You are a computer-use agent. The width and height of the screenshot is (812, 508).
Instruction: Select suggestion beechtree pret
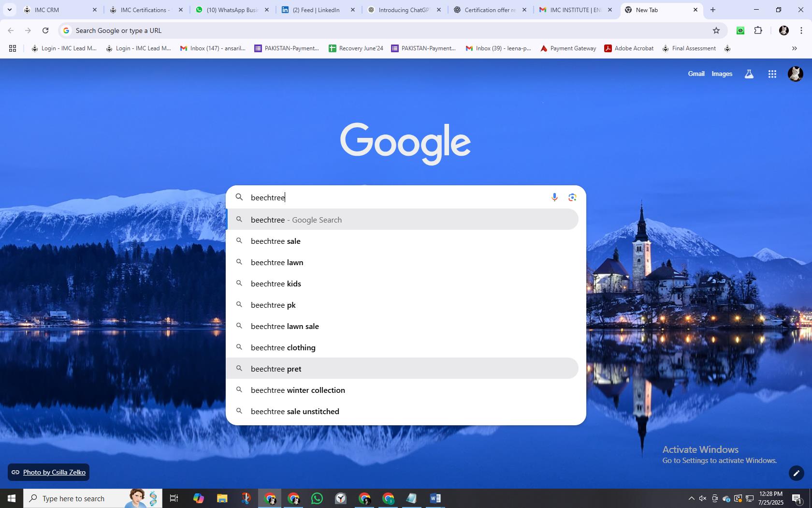402,369
